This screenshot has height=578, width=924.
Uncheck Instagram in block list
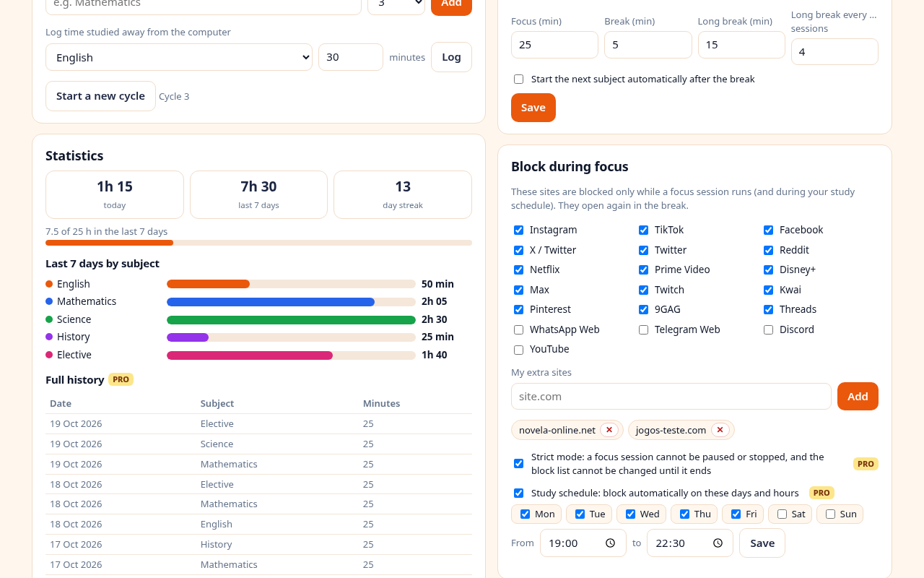[518, 230]
